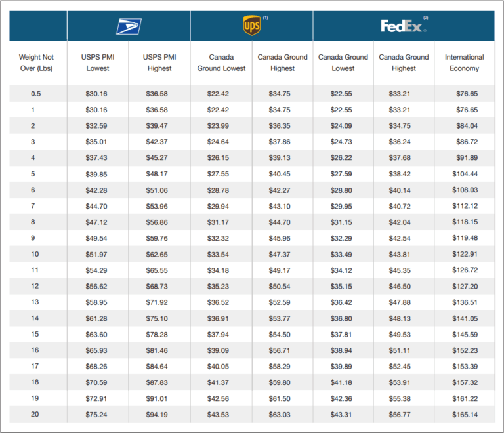The height and width of the screenshot is (433, 504).
Task: Click the cell showing $63.03
Action: (280, 415)
